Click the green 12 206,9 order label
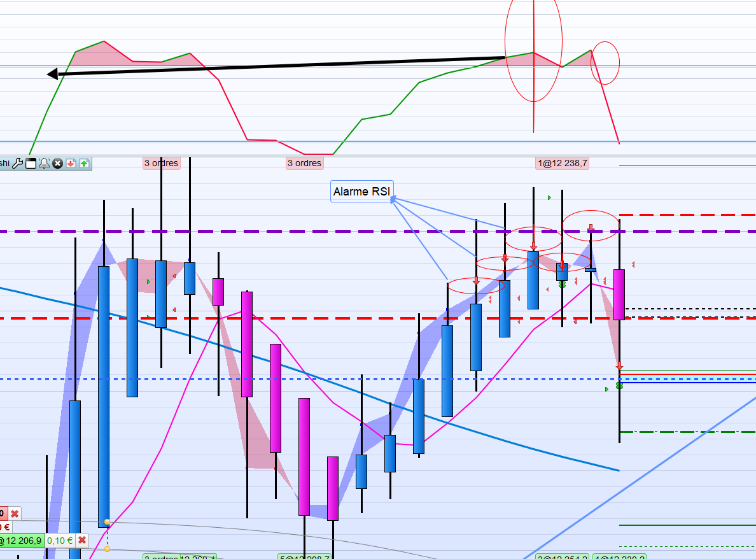 click(21, 541)
